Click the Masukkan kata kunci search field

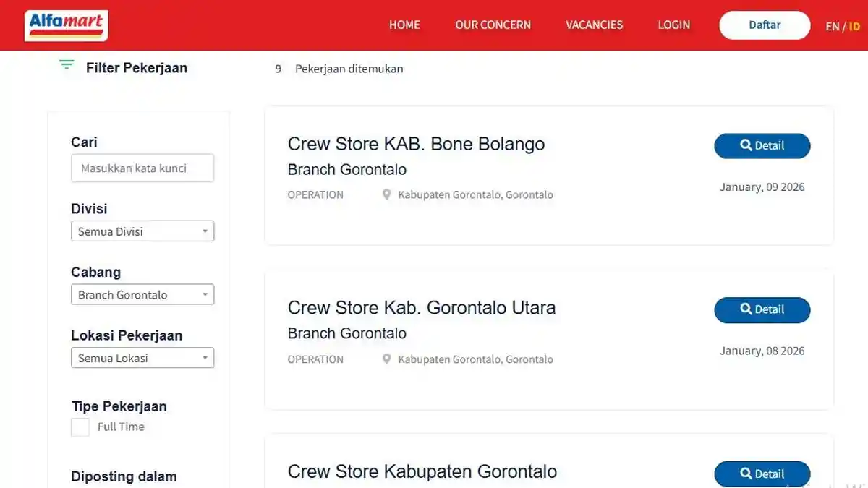point(142,168)
